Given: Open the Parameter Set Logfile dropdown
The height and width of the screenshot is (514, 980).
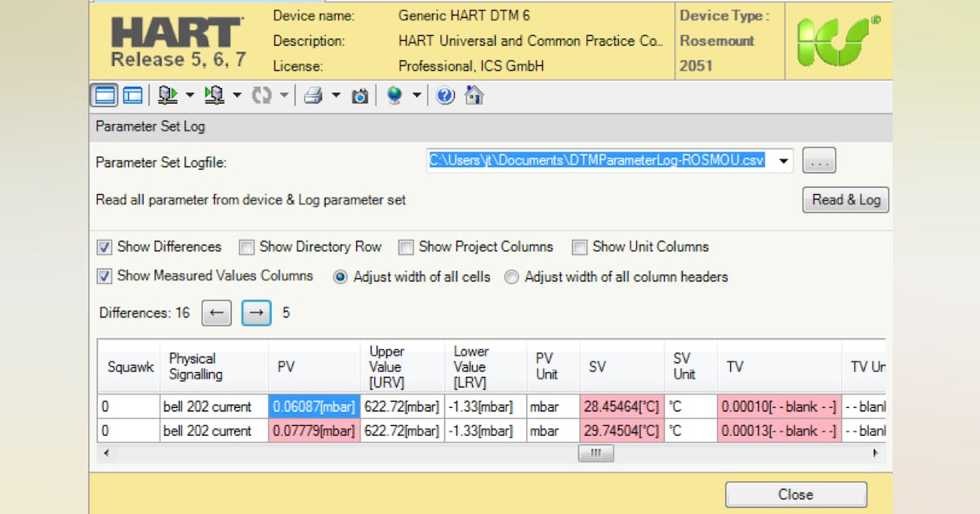Looking at the screenshot, I should pos(782,160).
